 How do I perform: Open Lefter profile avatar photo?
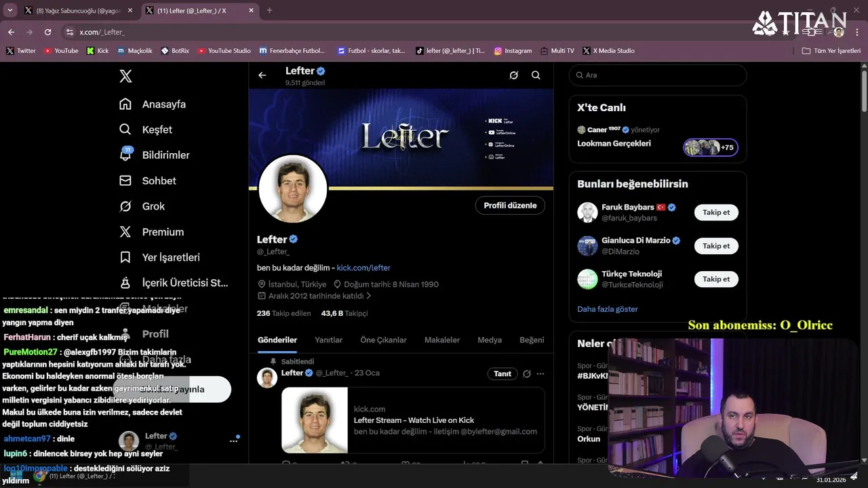tap(293, 189)
